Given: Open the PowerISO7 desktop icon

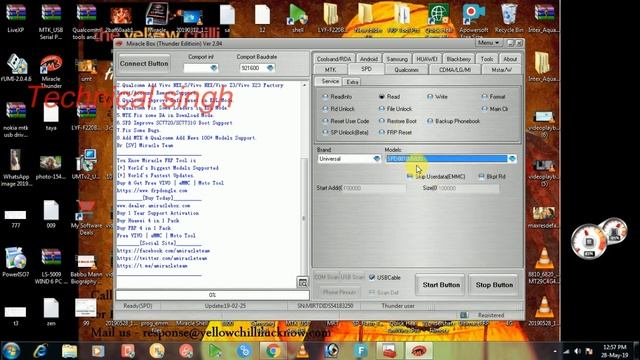Looking at the screenshot, I should click(16, 262).
